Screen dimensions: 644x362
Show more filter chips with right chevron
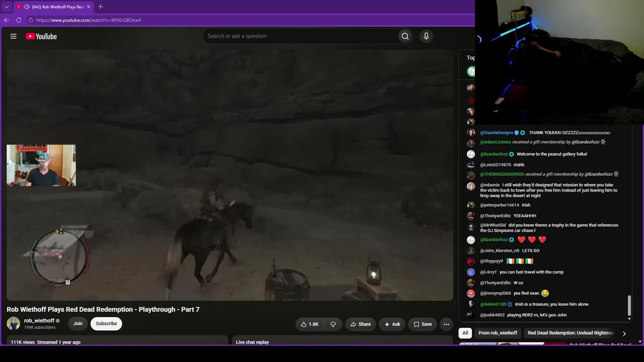pyautogui.click(x=624, y=333)
